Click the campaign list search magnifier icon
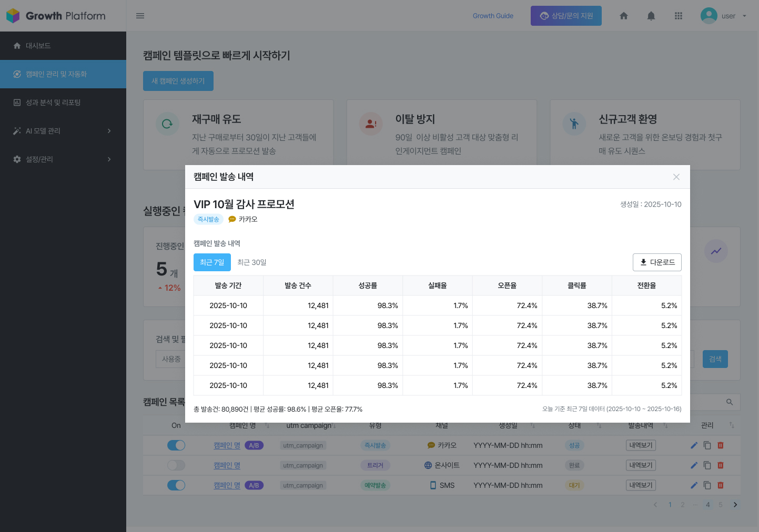Screen dimensions: 759x532 729,402
